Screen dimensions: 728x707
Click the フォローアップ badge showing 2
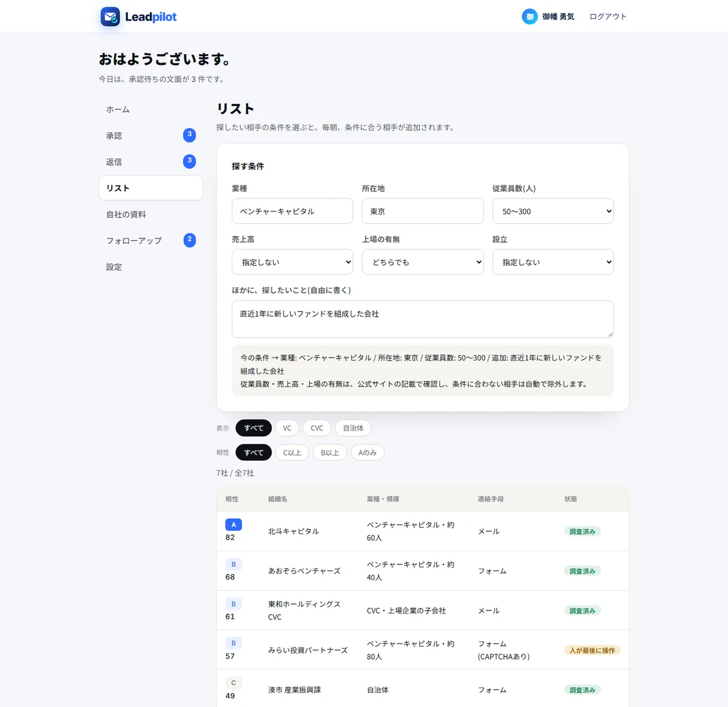(x=189, y=240)
